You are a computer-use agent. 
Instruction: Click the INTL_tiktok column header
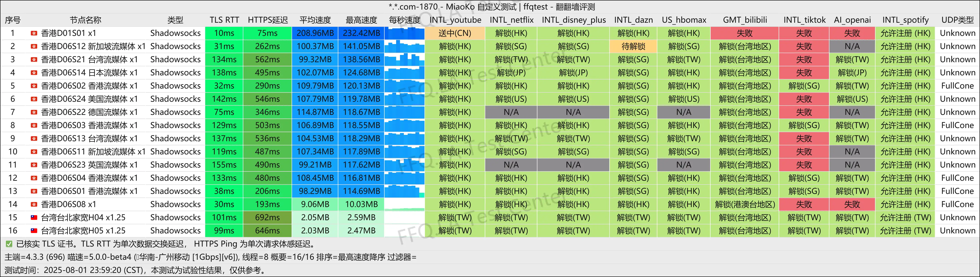click(804, 20)
